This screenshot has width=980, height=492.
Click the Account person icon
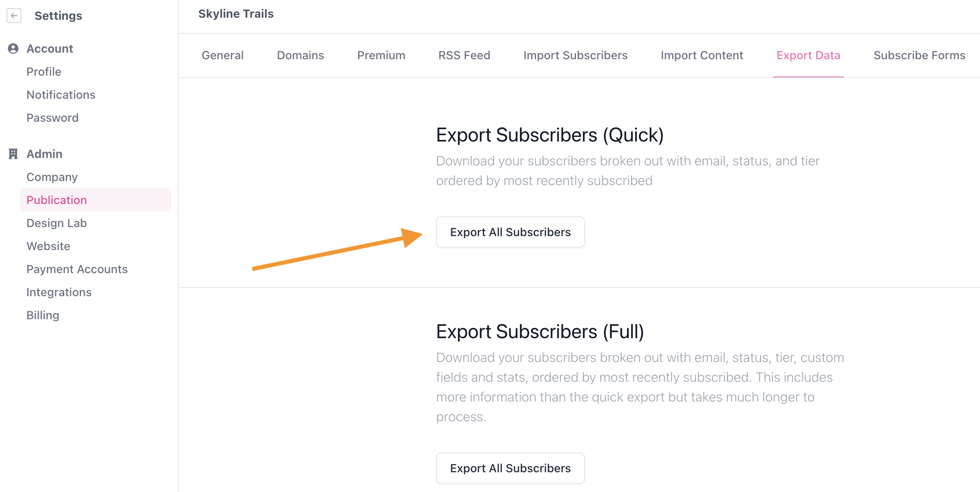point(13,49)
